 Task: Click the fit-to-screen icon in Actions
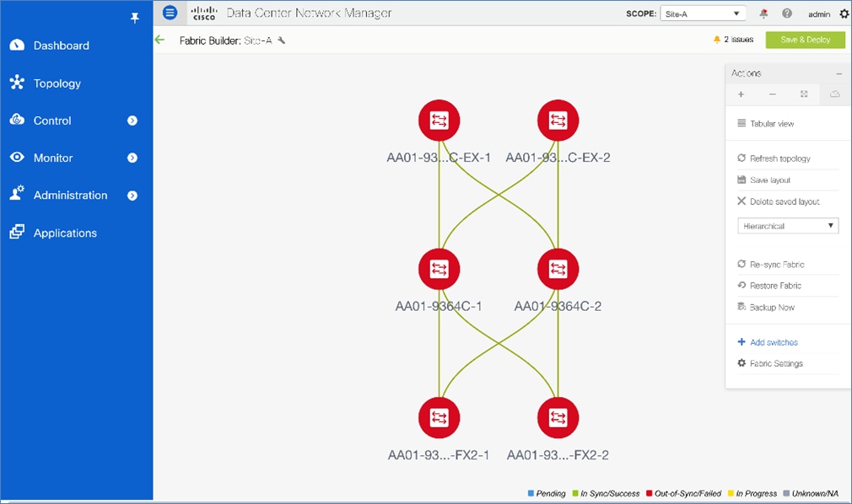(x=804, y=94)
